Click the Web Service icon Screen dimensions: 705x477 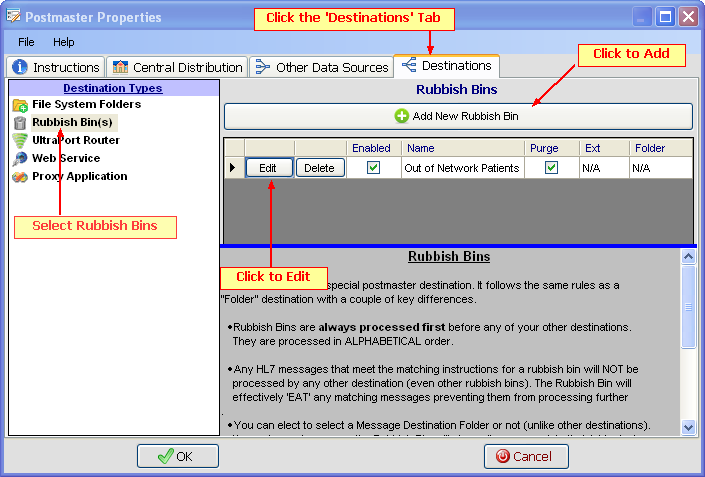[20, 159]
